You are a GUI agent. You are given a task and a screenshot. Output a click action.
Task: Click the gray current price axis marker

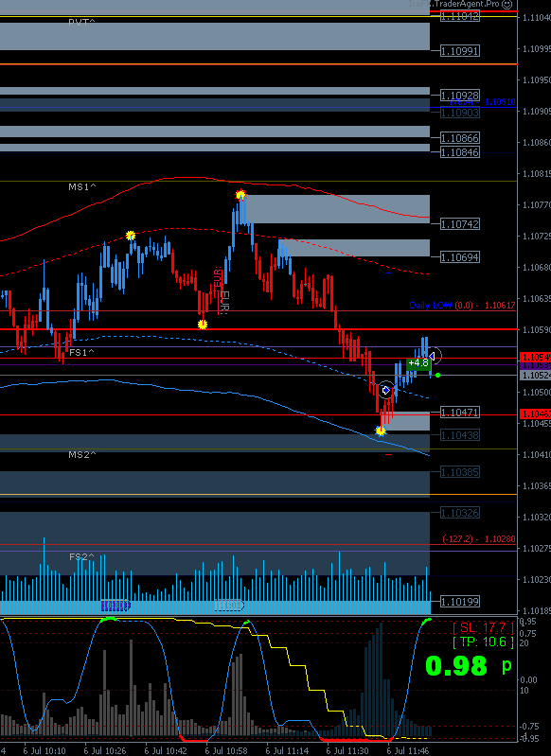click(536, 375)
